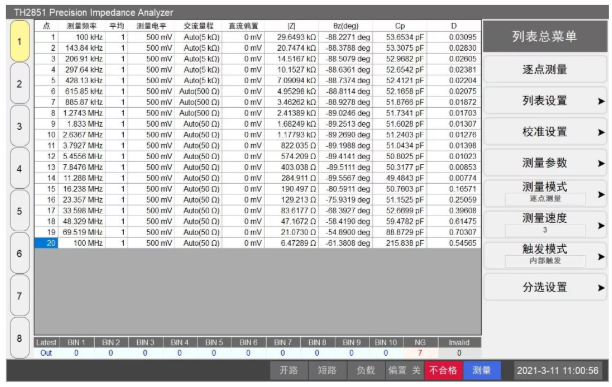Expand 测量参数 submenu arrow
The image size is (612, 387).
[601, 163]
